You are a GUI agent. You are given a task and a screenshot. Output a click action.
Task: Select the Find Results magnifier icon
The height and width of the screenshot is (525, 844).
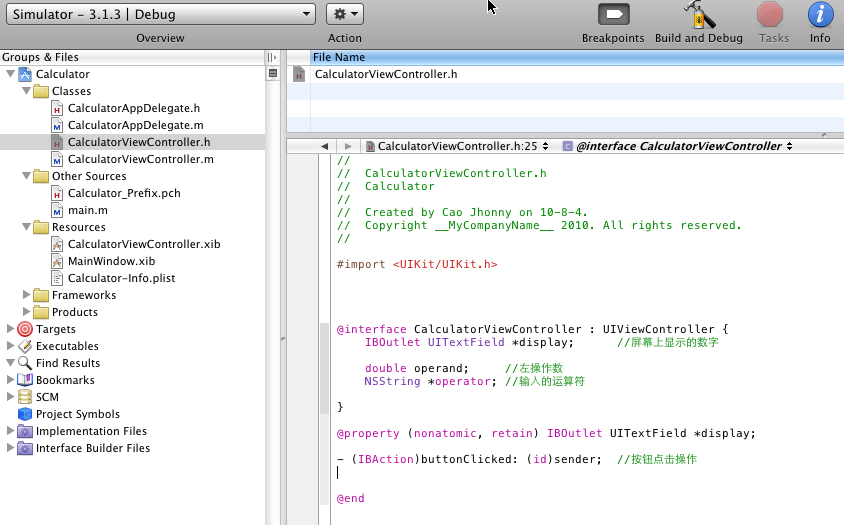point(25,363)
